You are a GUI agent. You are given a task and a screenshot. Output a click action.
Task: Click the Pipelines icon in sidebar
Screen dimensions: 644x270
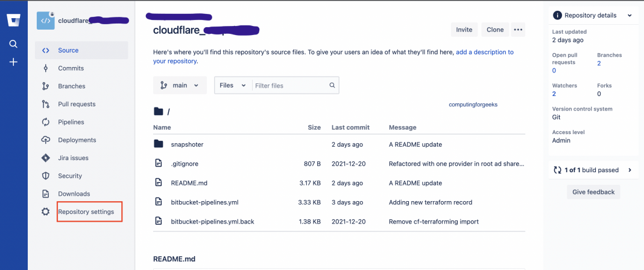click(x=45, y=122)
